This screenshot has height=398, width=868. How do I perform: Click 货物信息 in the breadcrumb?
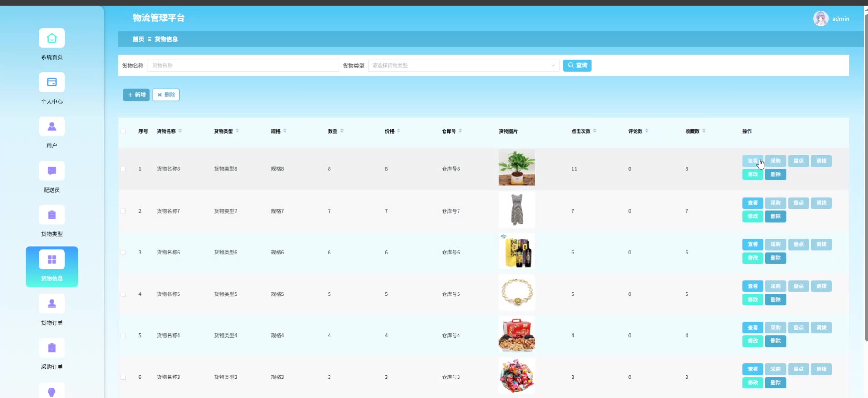click(x=166, y=39)
